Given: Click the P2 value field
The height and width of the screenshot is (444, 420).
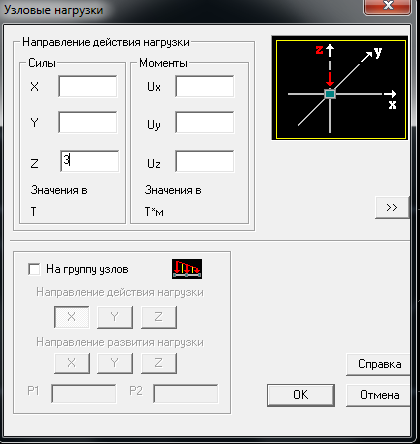Looking at the screenshot, I should [x=186, y=393].
